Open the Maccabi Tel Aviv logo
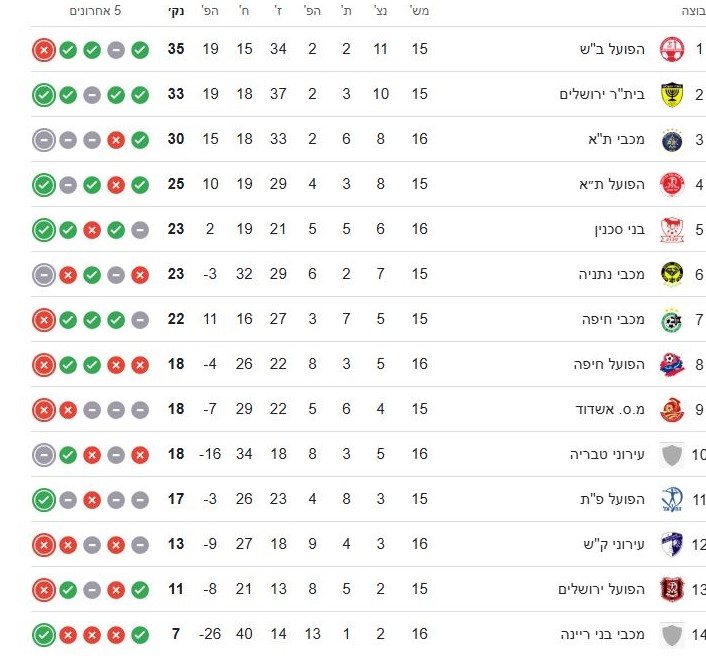Image resolution: width=706 pixels, height=659 pixels. pyautogui.click(x=669, y=139)
